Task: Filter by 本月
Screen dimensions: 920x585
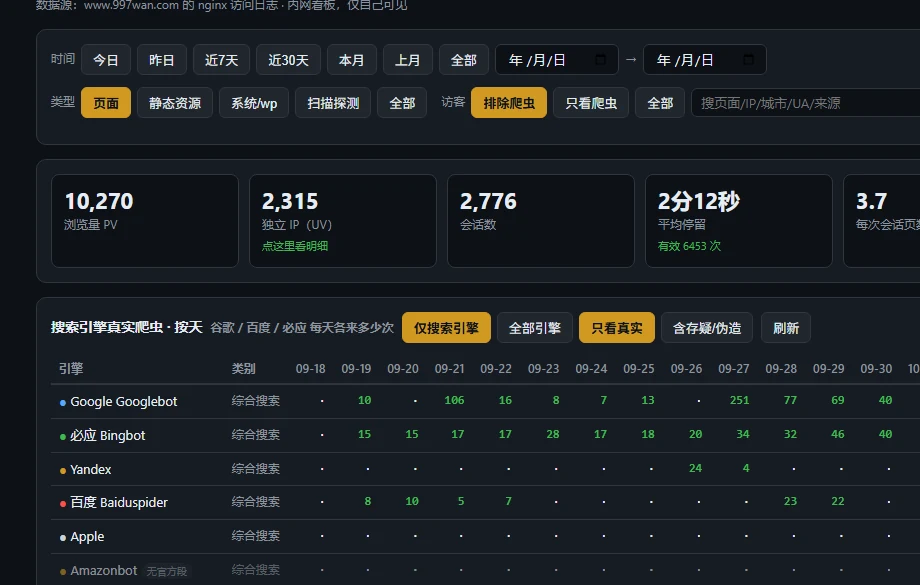Action: [x=351, y=60]
